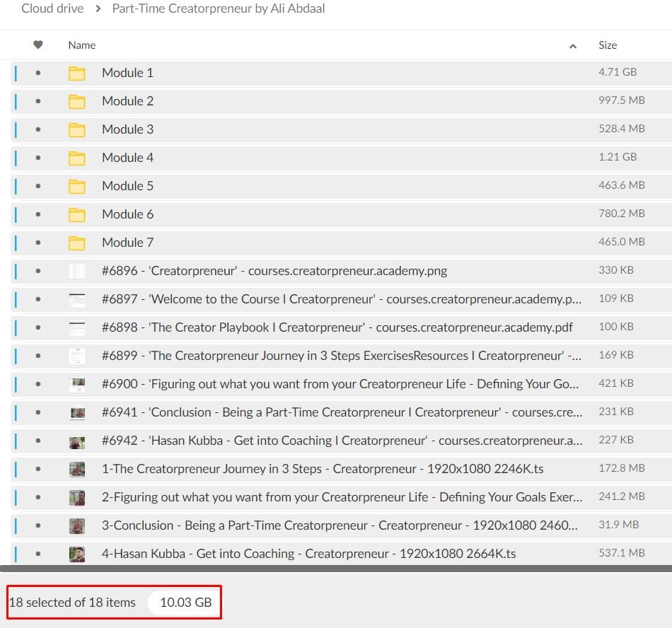Click the 1-The Creatorpreneur Journey video thumbnail
The image size is (672, 628).
(76, 469)
